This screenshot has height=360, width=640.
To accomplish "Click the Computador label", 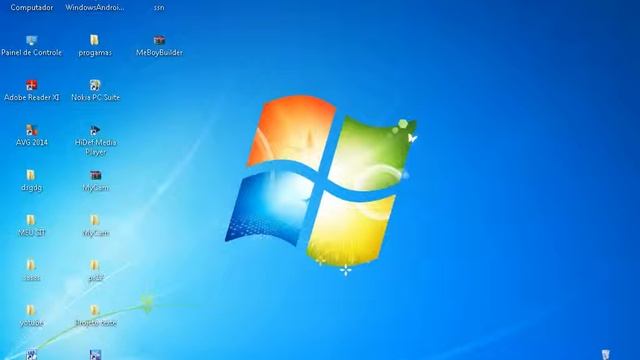I will pos(32,7).
